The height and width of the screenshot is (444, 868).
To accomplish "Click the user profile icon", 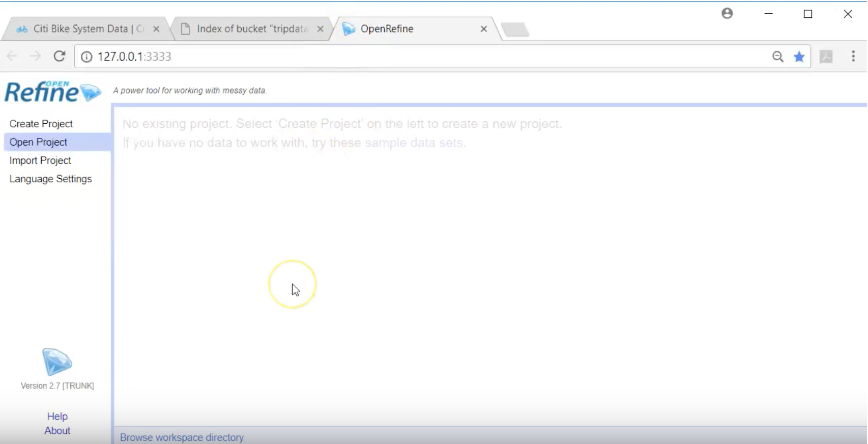I will pos(727,14).
